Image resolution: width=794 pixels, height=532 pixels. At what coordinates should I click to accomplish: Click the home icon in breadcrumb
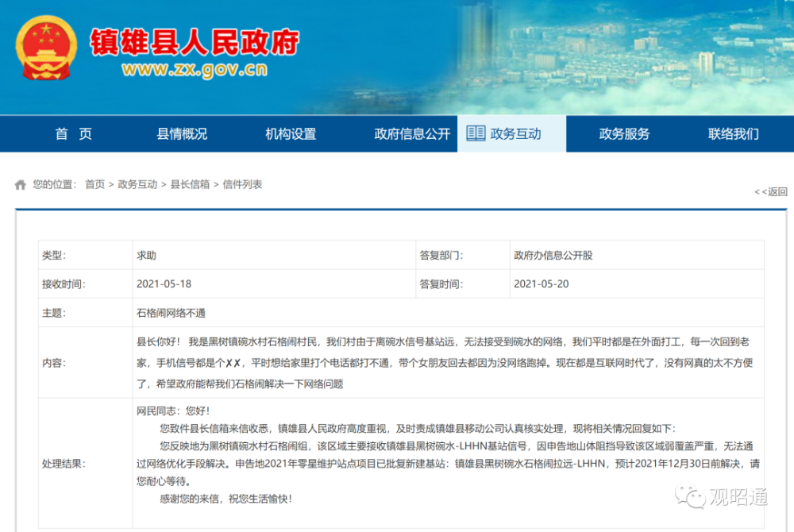coord(21,185)
